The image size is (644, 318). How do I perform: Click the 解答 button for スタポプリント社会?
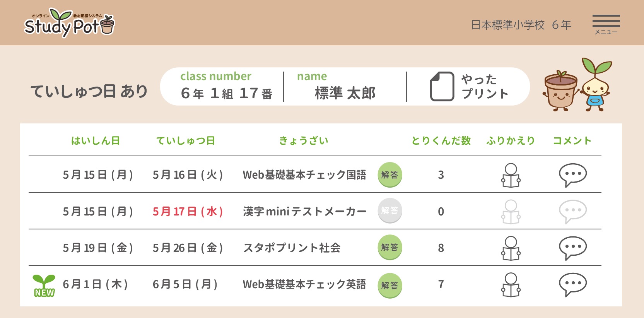click(390, 247)
